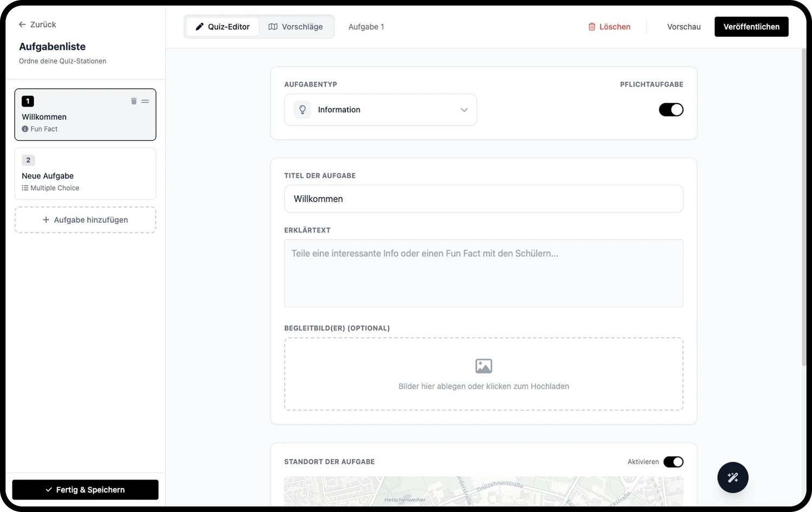812x512 pixels.
Task: Click Aufgabe hinzufügen to add task
Action: (x=86, y=220)
